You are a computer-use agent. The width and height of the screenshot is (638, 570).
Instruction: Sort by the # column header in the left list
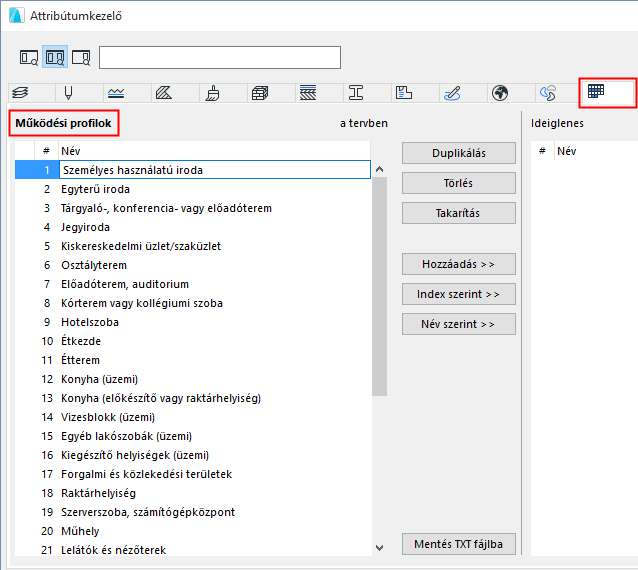46,151
